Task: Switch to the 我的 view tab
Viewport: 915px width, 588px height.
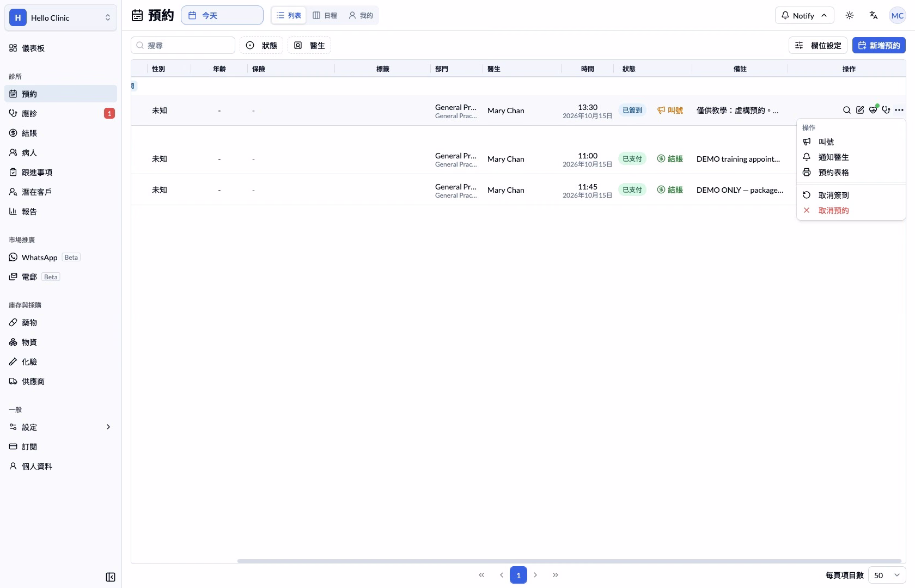Action: click(x=361, y=16)
